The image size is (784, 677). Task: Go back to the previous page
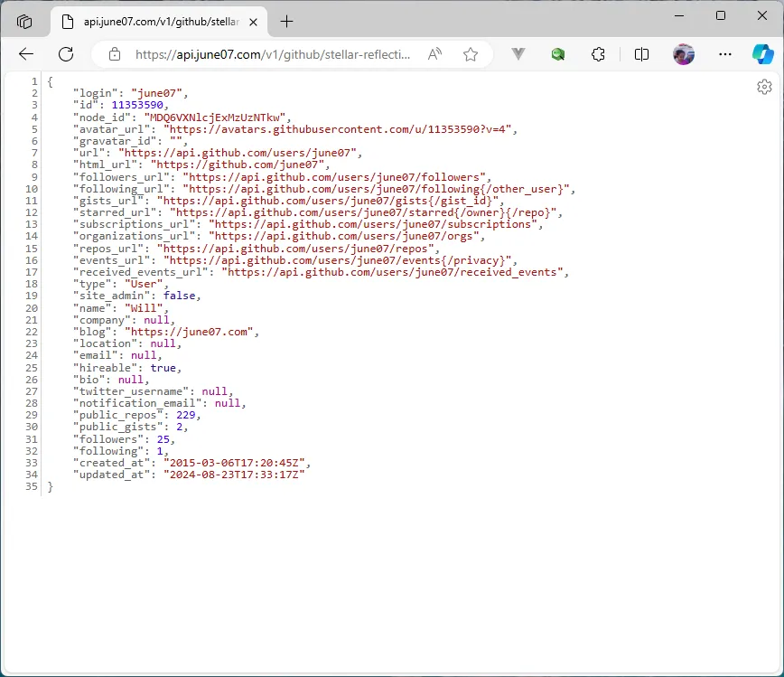click(x=26, y=54)
